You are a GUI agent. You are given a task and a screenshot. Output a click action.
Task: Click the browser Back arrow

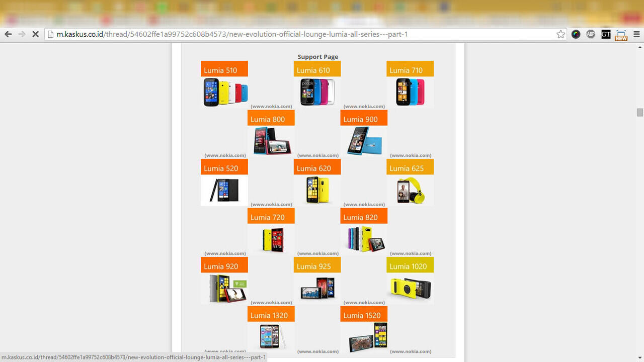click(8, 34)
